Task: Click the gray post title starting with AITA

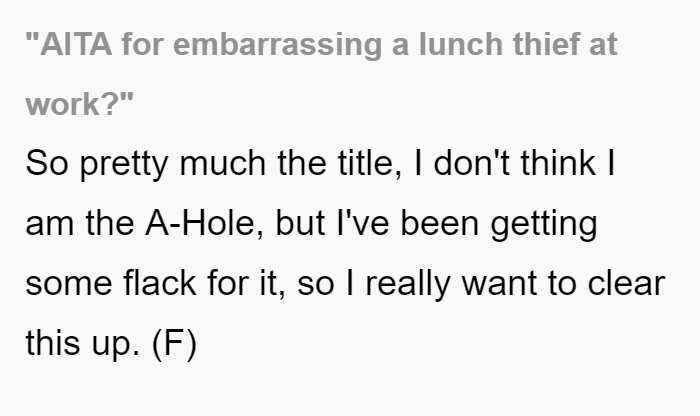Action: [x=321, y=74]
